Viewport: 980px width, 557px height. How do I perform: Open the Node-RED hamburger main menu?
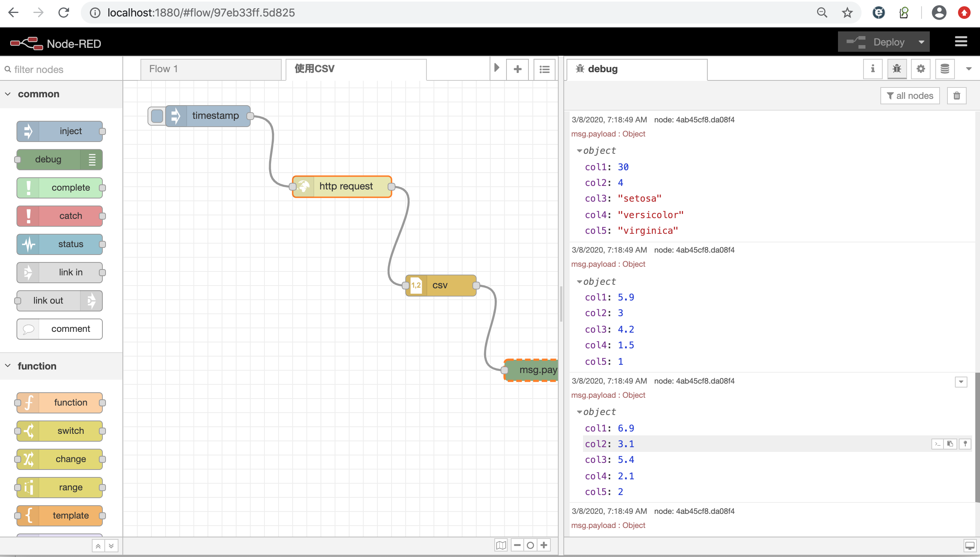click(x=961, y=42)
